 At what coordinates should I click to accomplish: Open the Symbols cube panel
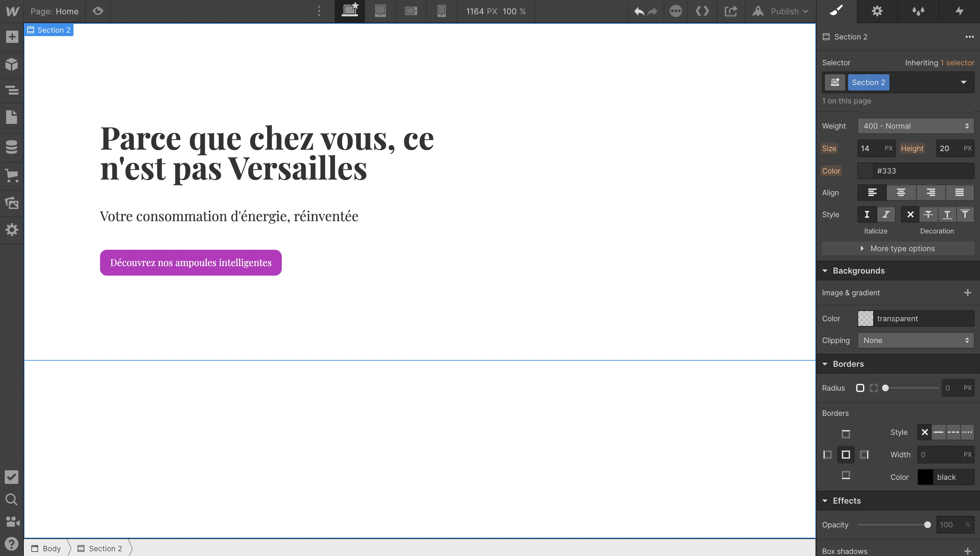[x=12, y=64]
